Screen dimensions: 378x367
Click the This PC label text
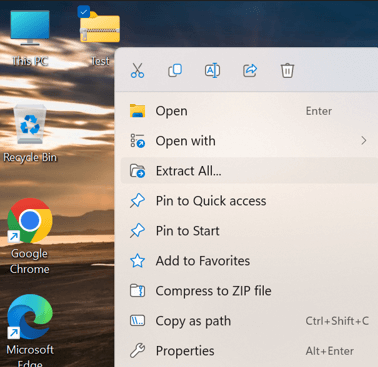[30, 61]
